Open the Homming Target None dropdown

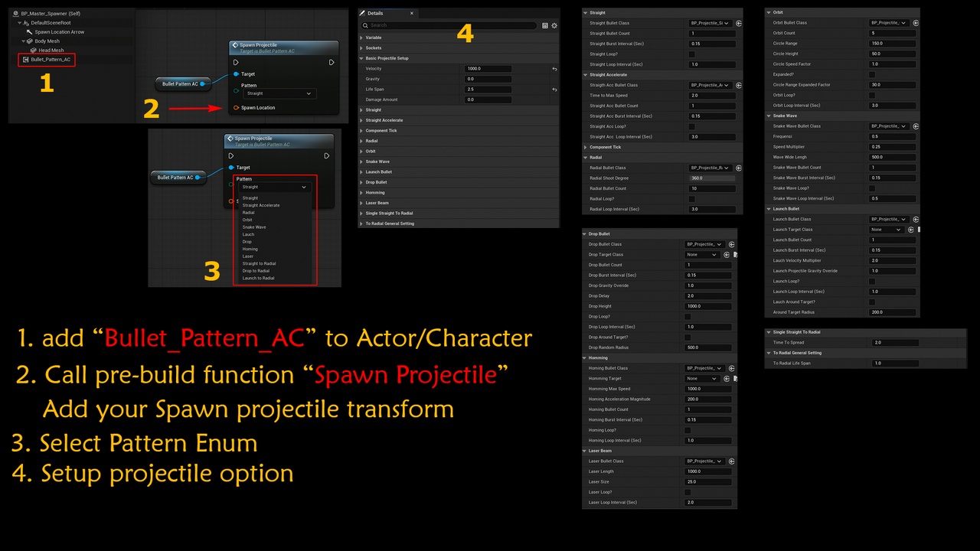tap(702, 379)
